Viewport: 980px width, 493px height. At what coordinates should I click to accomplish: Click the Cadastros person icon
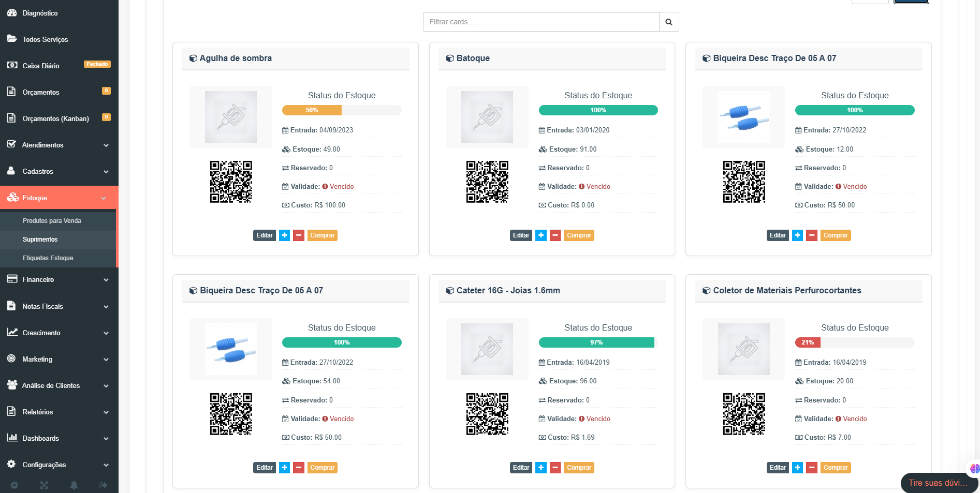point(11,171)
